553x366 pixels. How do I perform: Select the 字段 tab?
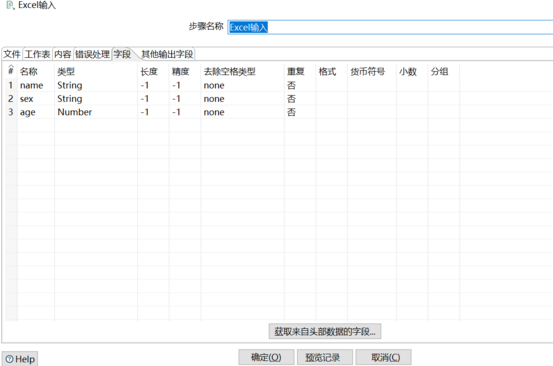[x=122, y=54]
